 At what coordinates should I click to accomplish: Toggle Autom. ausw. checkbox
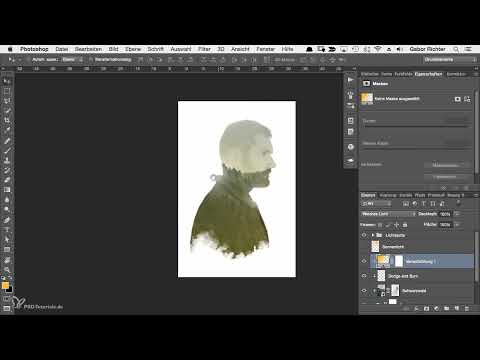pyautogui.click(x=29, y=60)
